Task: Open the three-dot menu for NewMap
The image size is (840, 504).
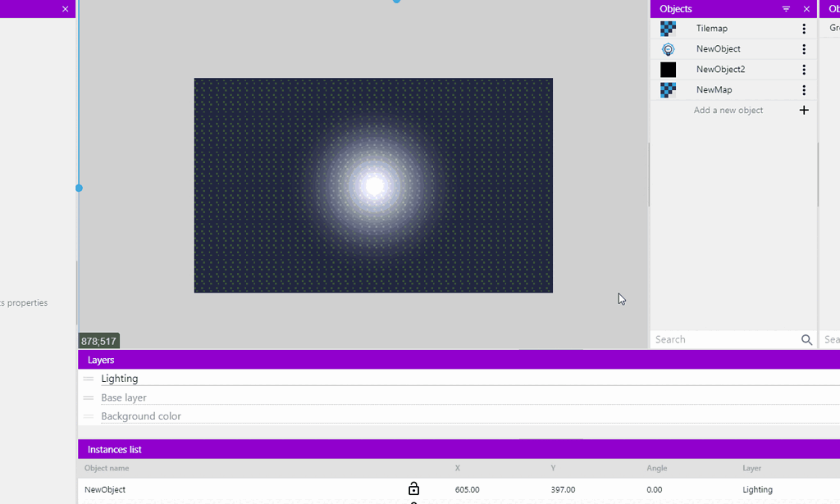Action: click(804, 89)
